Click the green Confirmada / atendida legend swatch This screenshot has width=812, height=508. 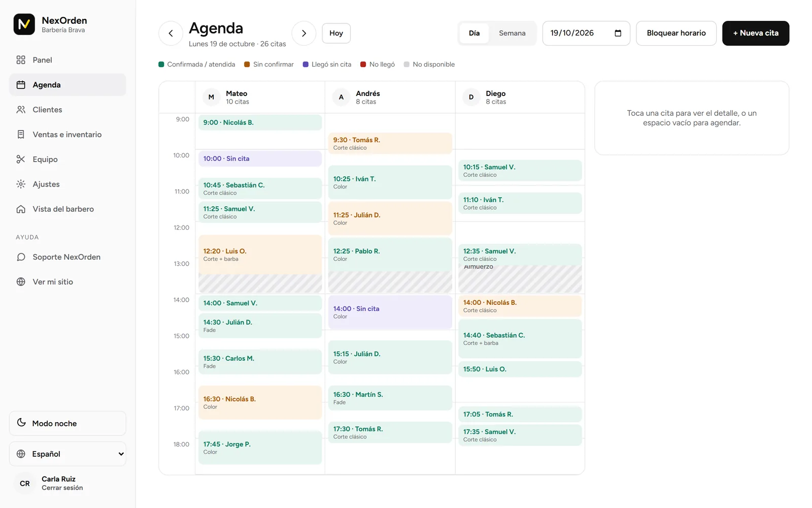161,65
